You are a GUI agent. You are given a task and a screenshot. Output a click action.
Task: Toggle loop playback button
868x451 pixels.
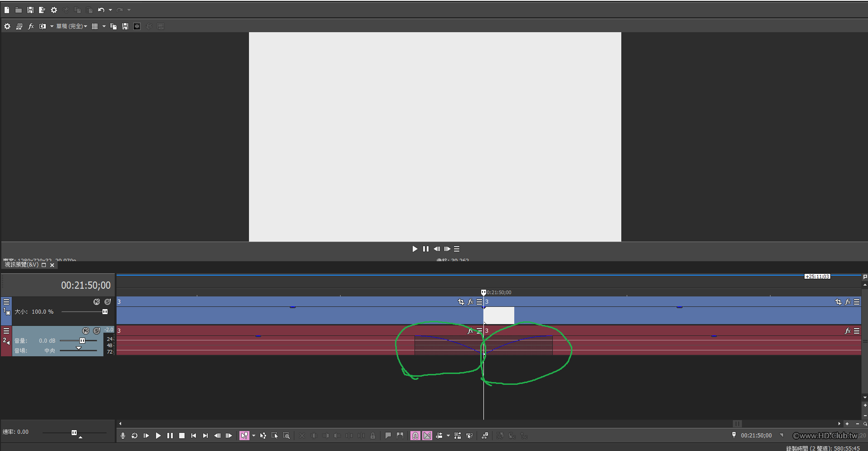(134, 436)
